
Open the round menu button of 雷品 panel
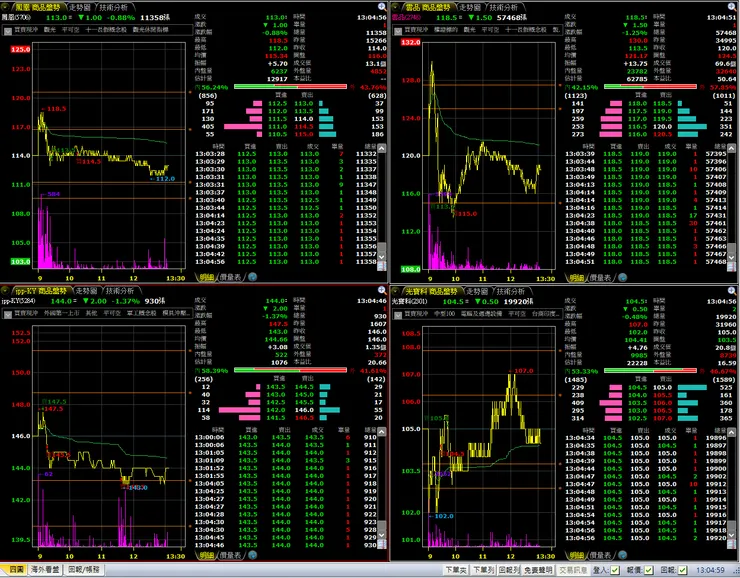[395, 7]
